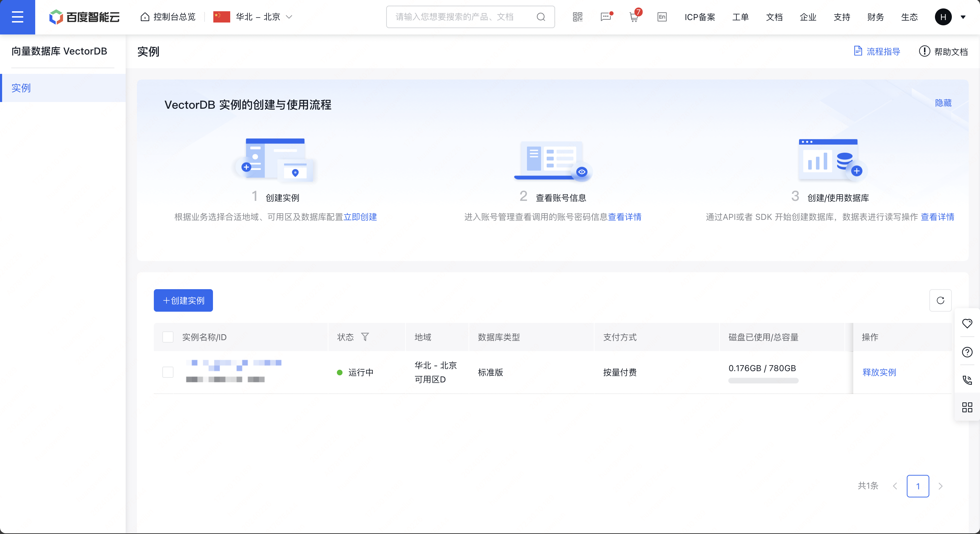Switch language with the En icon

coord(662,17)
